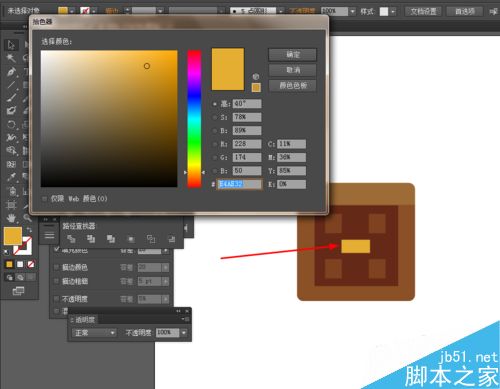Screen dimensions: 500x389
Task: Click the 确定 button
Action: [x=292, y=55]
